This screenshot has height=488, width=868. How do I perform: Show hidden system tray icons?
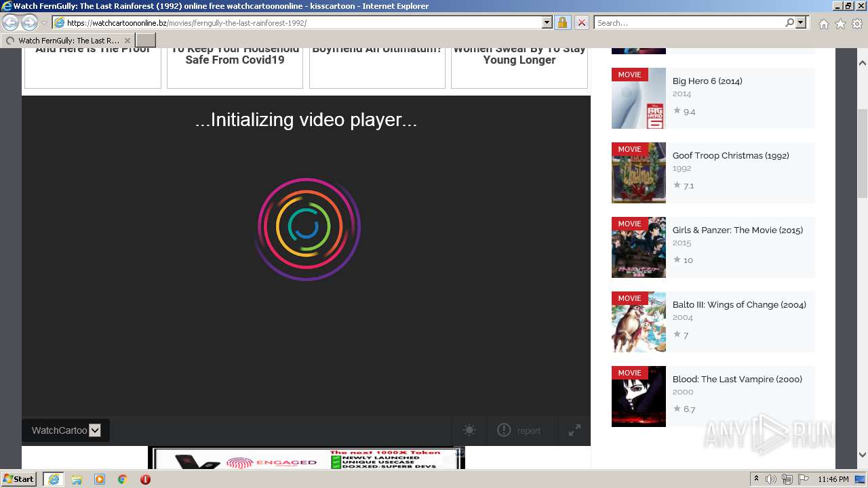click(756, 479)
